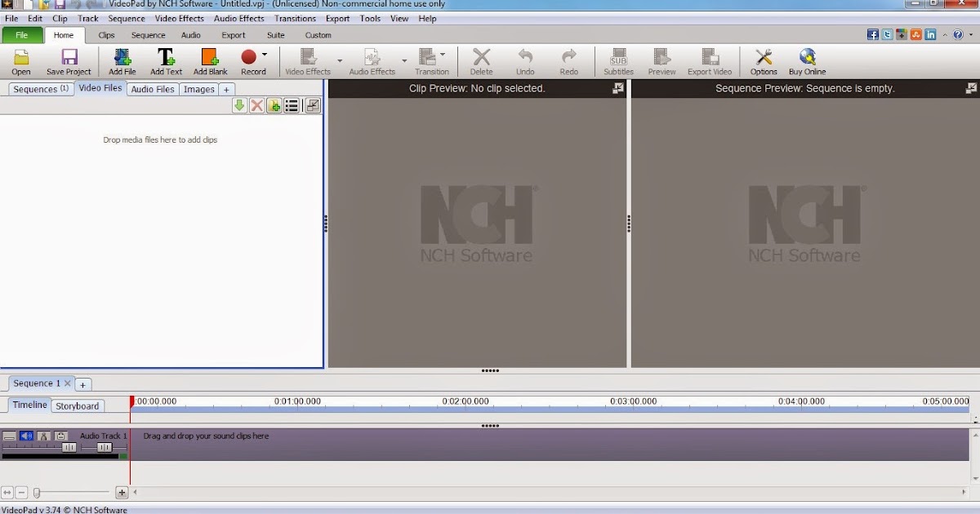Close the Sequence 1 tab
Viewport: 980px width, 514px height.
[x=68, y=383]
